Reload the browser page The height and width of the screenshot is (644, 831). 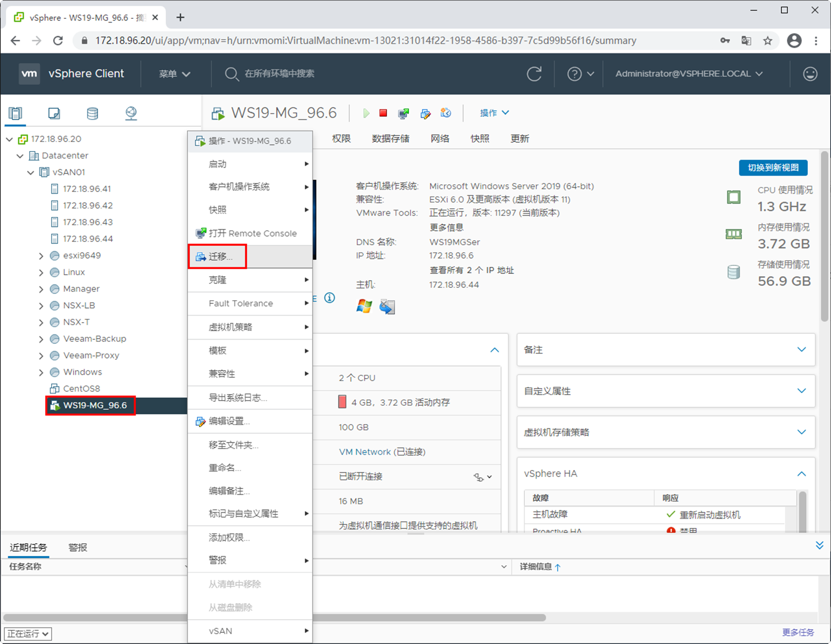tap(58, 41)
